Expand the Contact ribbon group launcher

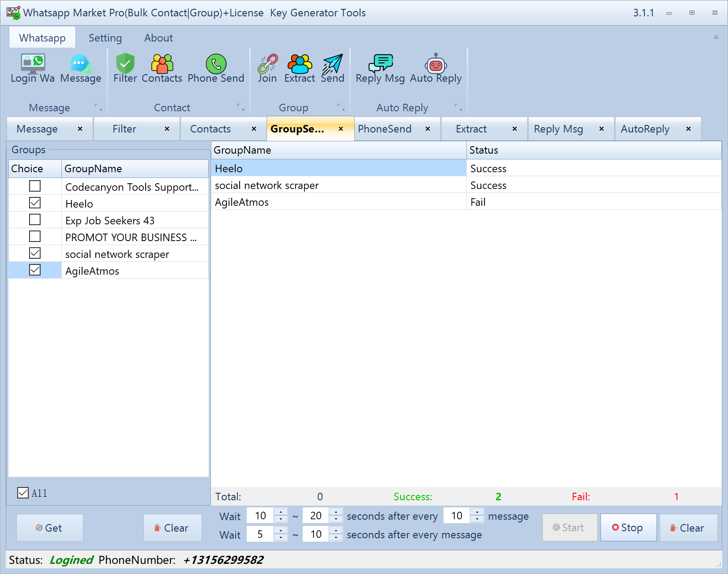pyautogui.click(x=240, y=107)
